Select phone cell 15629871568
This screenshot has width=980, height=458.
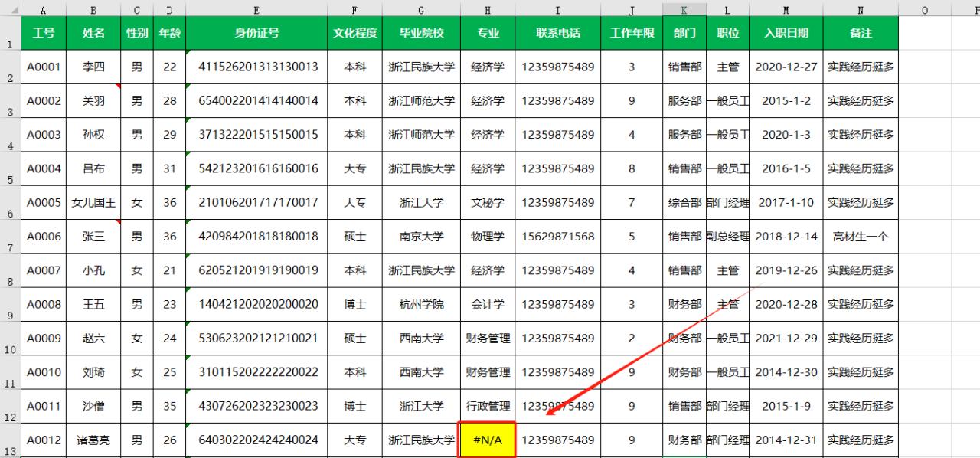558,237
